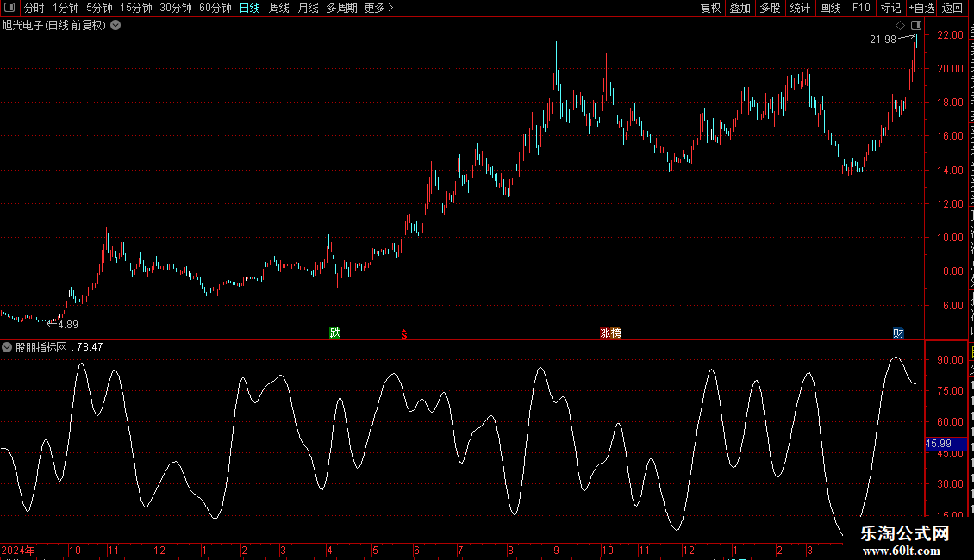This screenshot has width=974, height=560.
Task: Toggle the side panel icon at chart top-right
Action: (x=916, y=26)
